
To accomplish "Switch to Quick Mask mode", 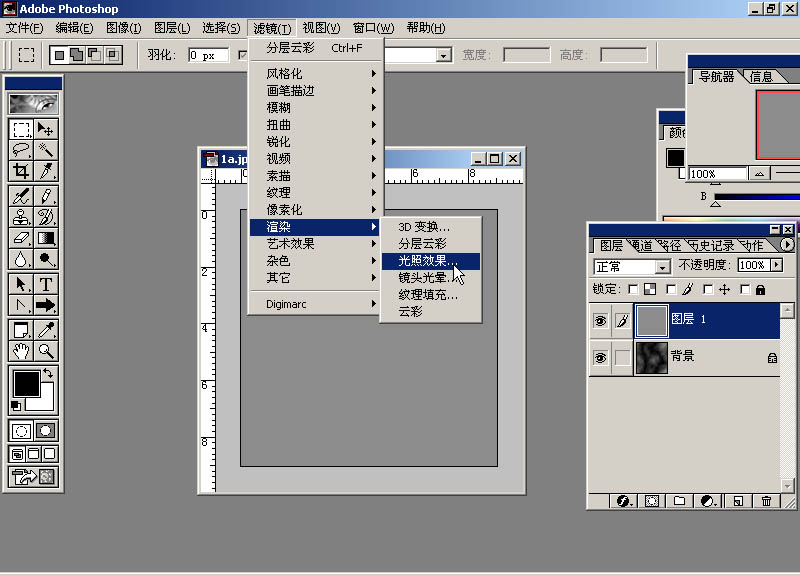I will [45, 431].
